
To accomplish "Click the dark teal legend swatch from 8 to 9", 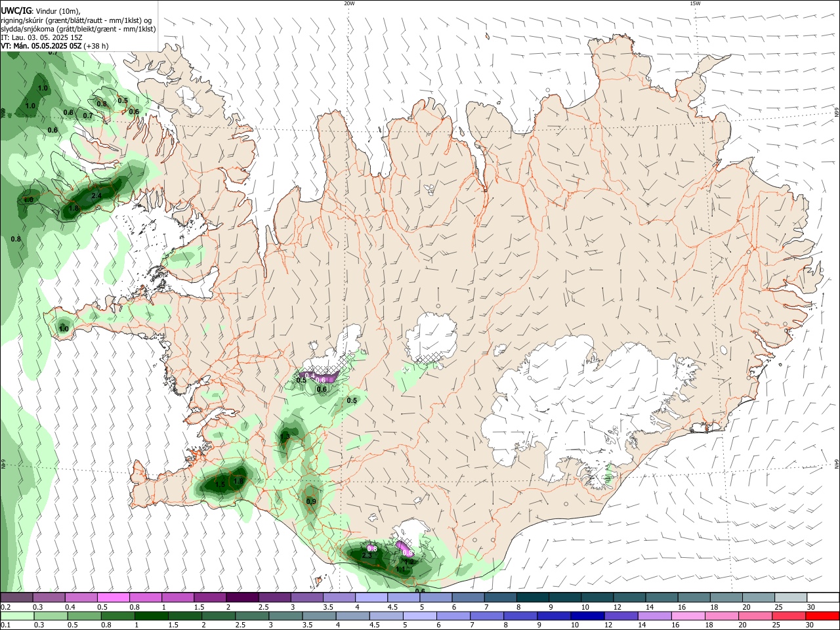I will pos(533,597).
